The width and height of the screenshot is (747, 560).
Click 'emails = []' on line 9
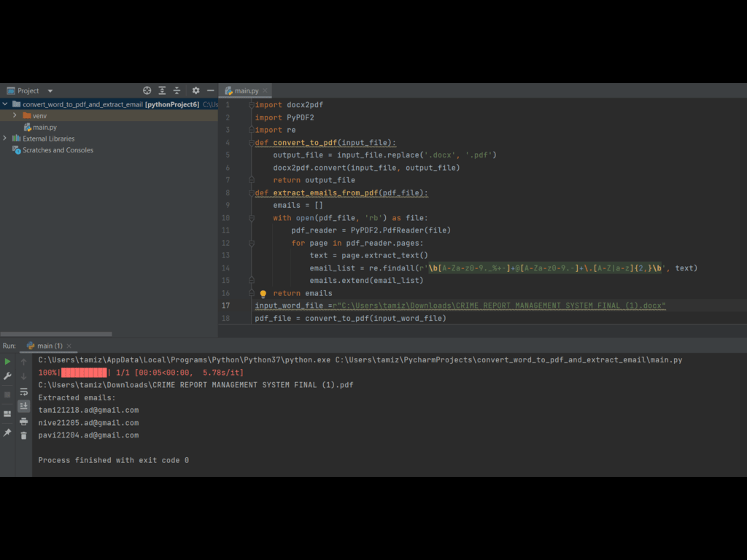[x=298, y=205]
